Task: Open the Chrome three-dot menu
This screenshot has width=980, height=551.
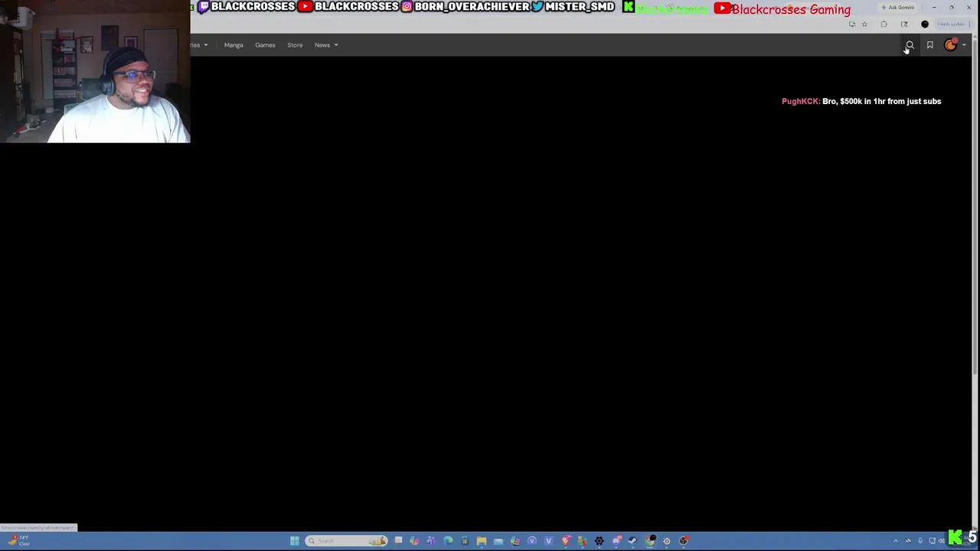Action: [970, 24]
